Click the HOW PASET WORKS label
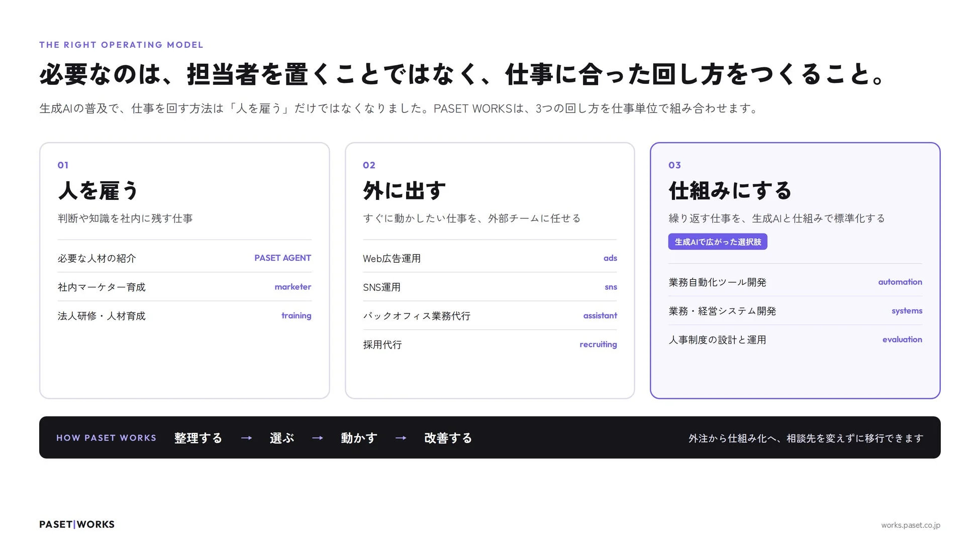The width and height of the screenshot is (980, 551). 106,438
